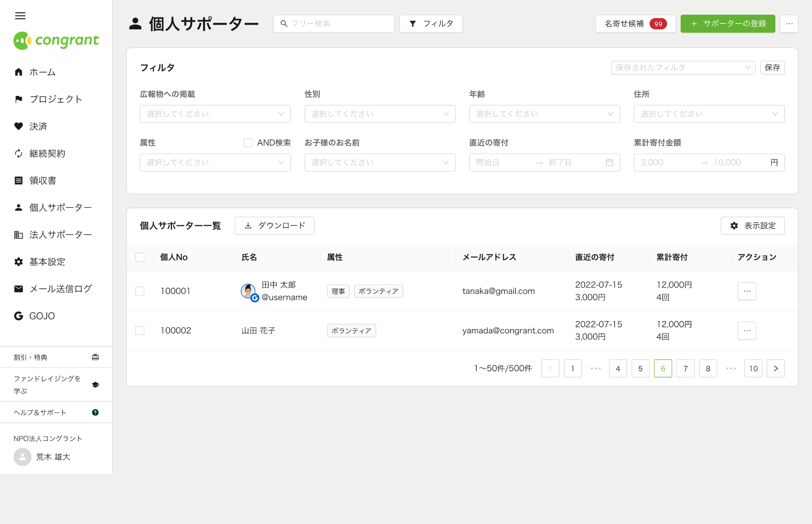The height and width of the screenshot is (524, 812).
Task: Go to 法人サポーター in sidebar
Action: click(x=60, y=235)
